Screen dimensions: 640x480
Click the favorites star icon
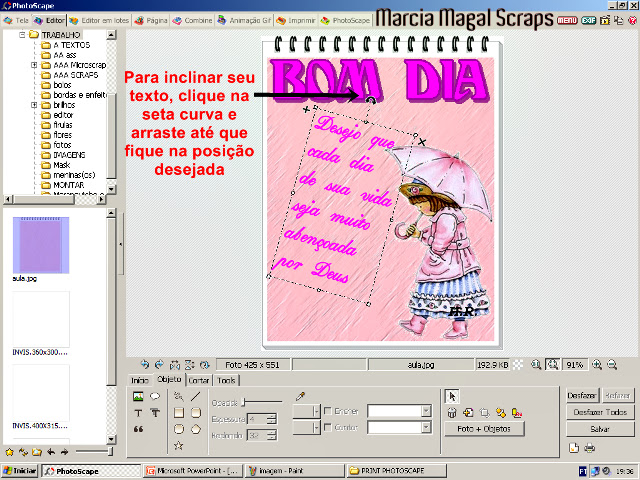coord(9,452)
